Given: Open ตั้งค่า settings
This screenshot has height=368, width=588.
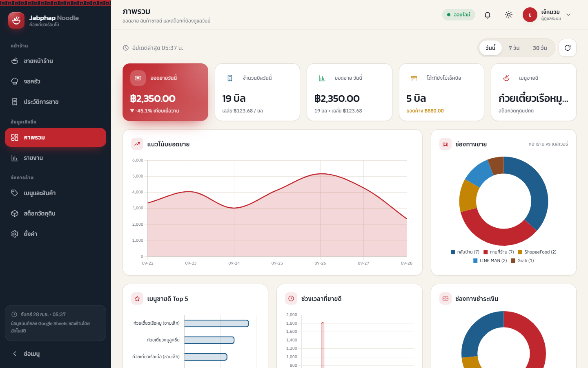Looking at the screenshot, I should (56, 234).
